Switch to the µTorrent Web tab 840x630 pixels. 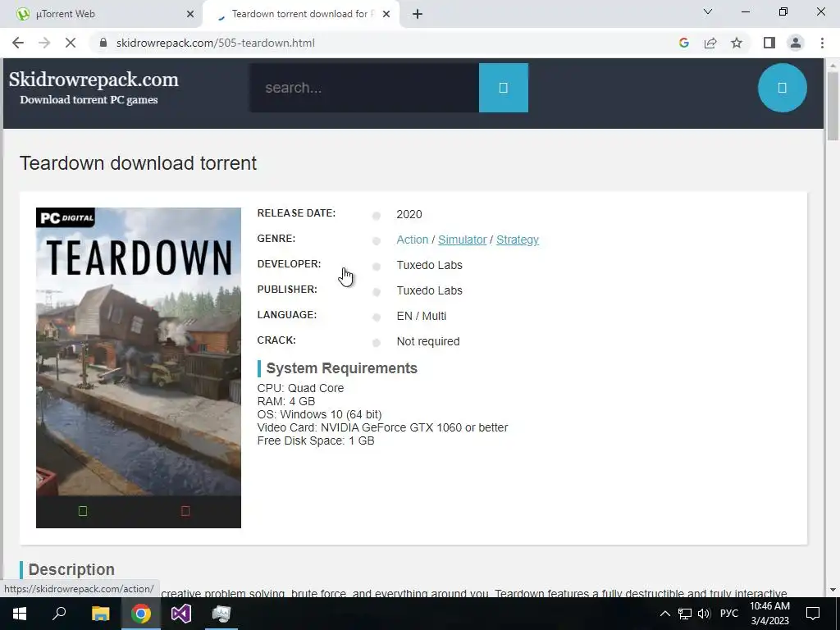100,14
